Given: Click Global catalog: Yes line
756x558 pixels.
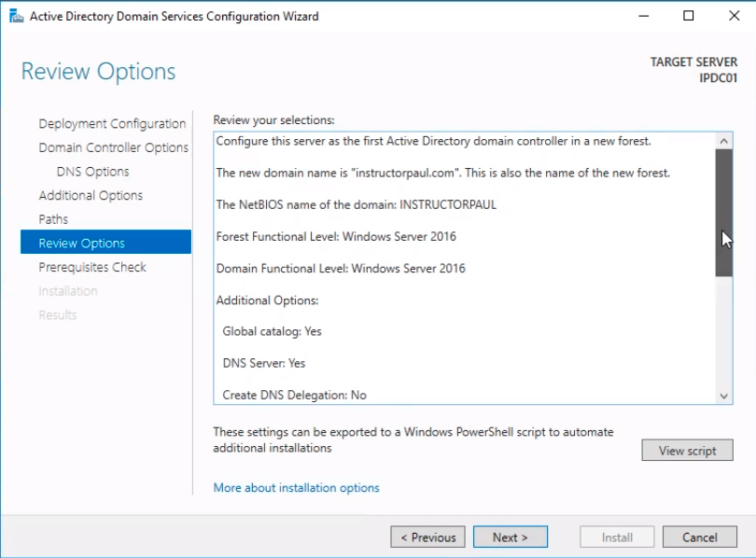Looking at the screenshot, I should [x=272, y=331].
